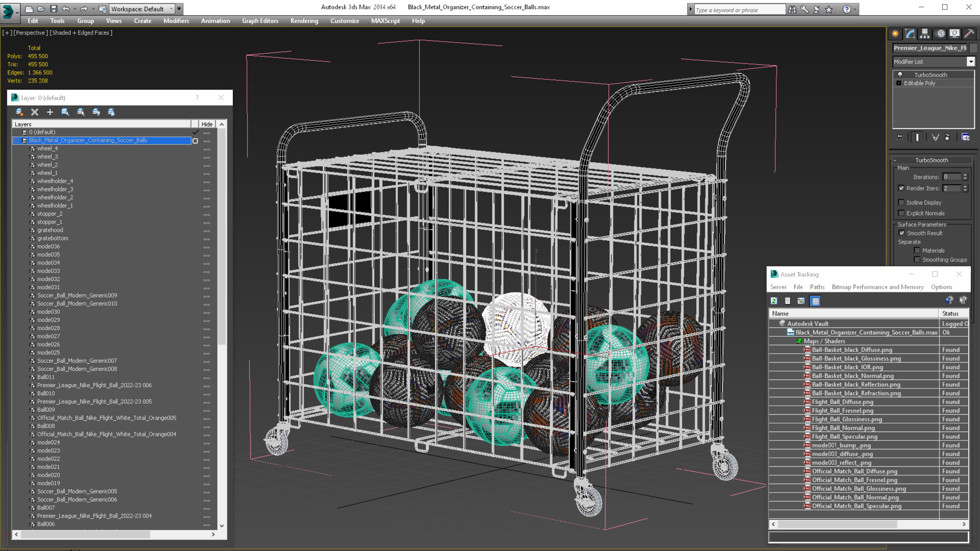Image resolution: width=980 pixels, height=551 pixels.
Task: Click binoculars search icon in title bar
Action: point(792,10)
